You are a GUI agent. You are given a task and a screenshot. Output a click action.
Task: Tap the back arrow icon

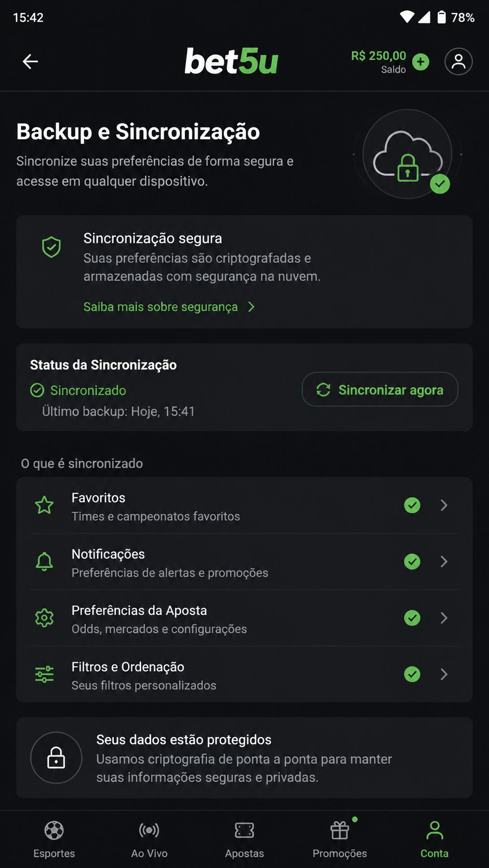click(x=30, y=62)
